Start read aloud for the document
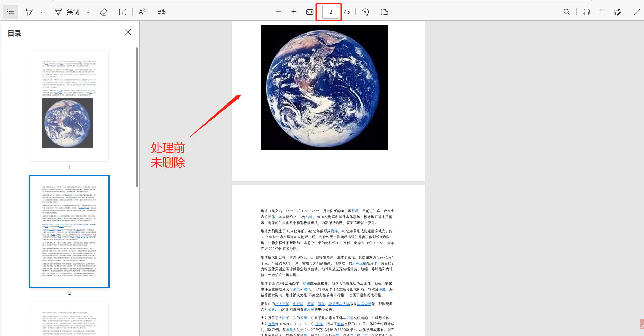The width and height of the screenshot is (644, 336). [x=142, y=12]
